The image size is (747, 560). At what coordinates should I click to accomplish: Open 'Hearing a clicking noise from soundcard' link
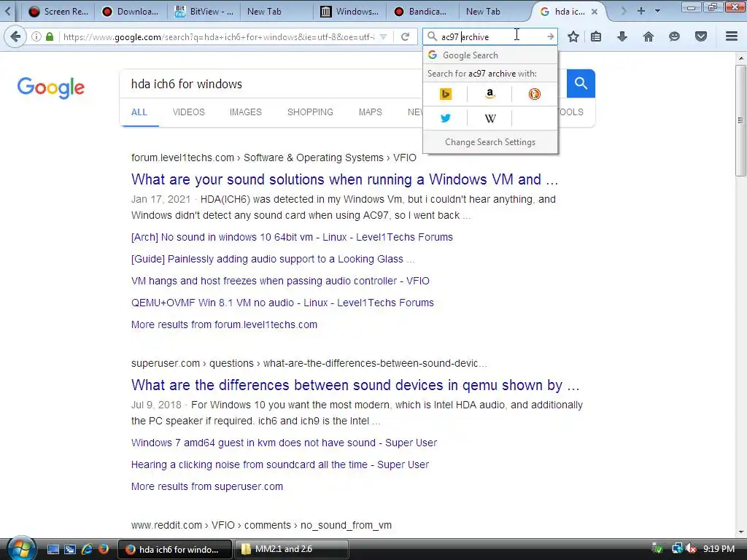[x=279, y=464]
